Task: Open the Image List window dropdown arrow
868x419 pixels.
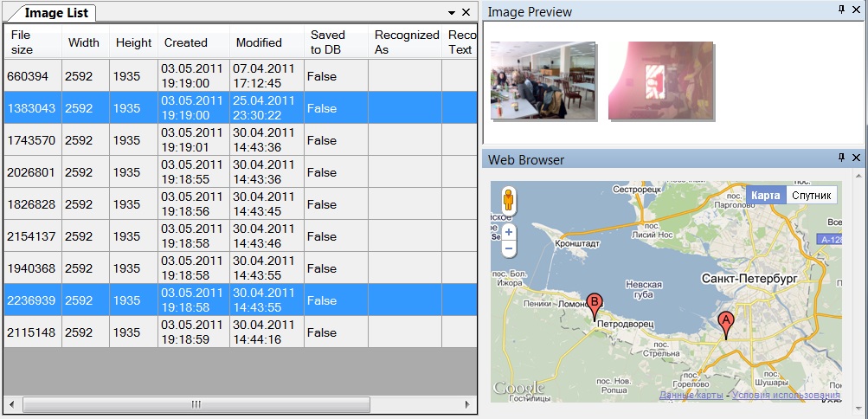Action: point(451,13)
